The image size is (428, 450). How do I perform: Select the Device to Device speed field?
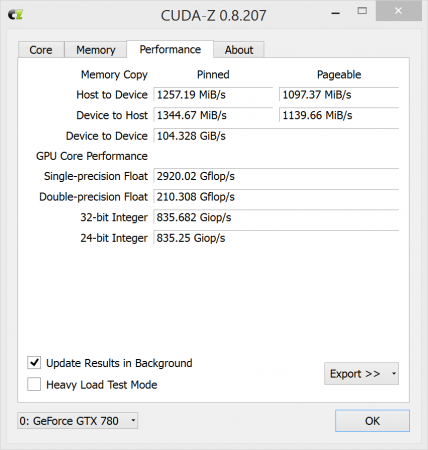pyautogui.click(x=276, y=136)
